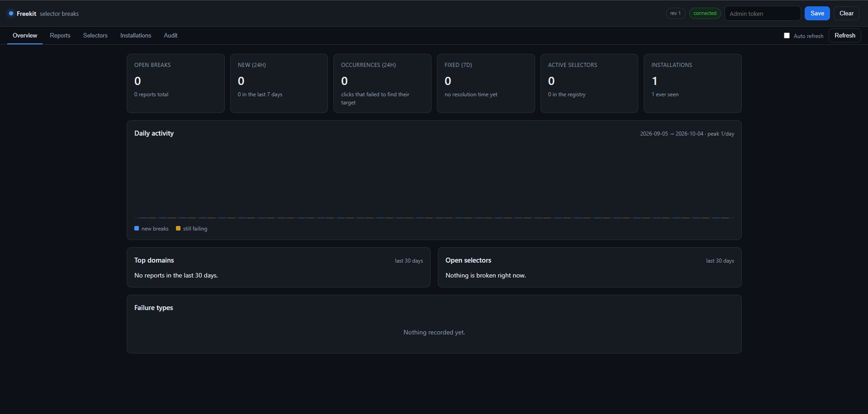The image size is (868, 414).
Task: Click the rev 1 badge
Action: coord(675,13)
